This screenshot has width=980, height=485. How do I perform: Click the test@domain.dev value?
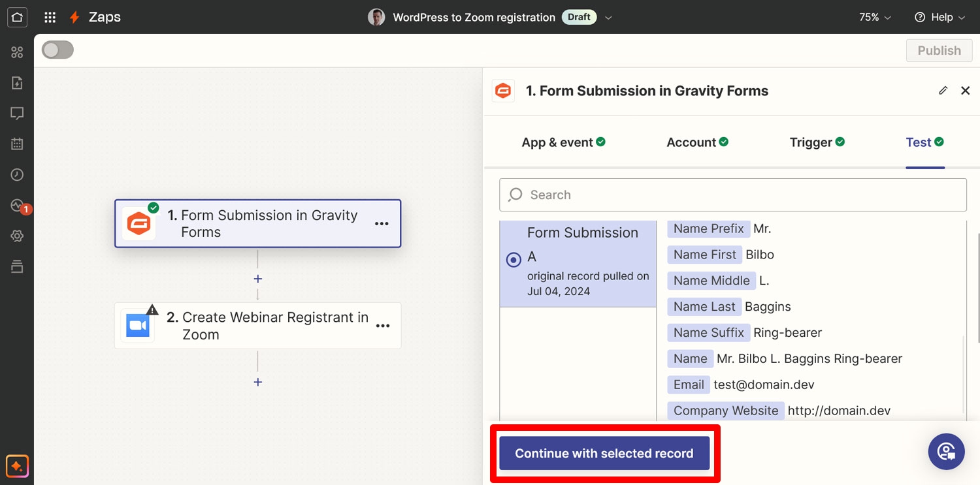[x=764, y=384]
